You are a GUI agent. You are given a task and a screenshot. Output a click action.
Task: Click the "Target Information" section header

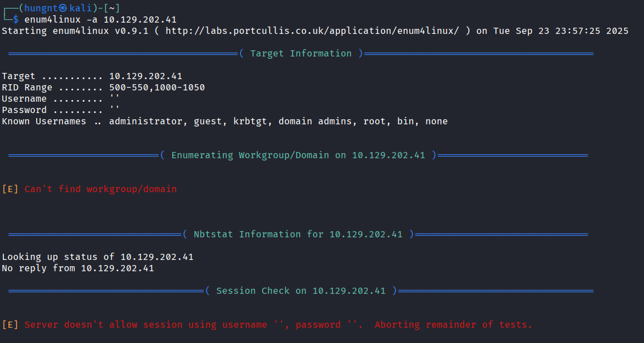[x=301, y=53]
